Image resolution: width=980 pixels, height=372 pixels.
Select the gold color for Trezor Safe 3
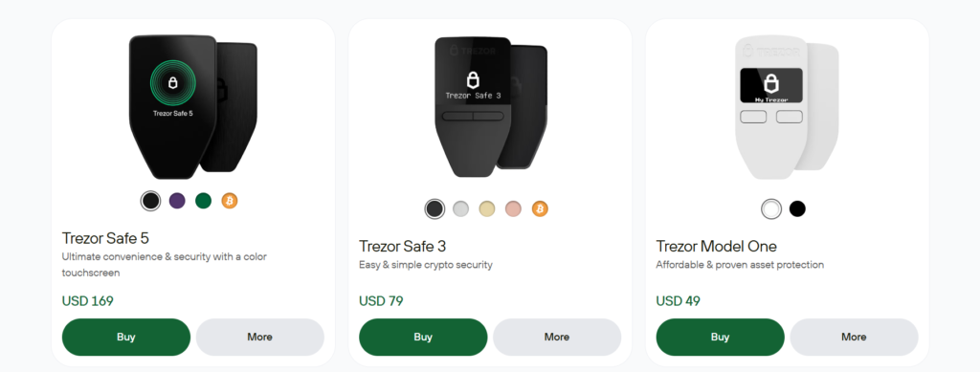click(487, 208)
